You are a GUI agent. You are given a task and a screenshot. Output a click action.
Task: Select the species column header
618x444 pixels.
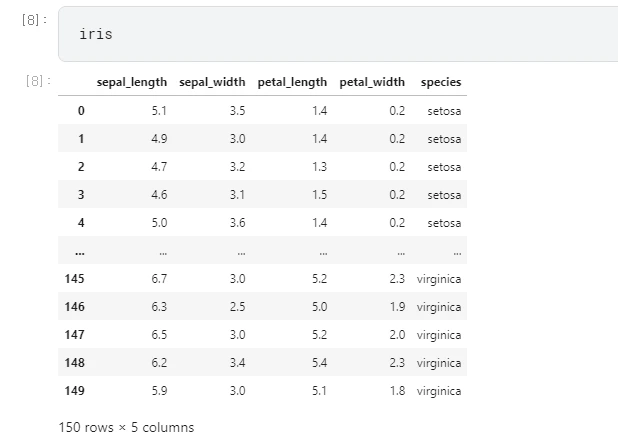click(441, 82)
